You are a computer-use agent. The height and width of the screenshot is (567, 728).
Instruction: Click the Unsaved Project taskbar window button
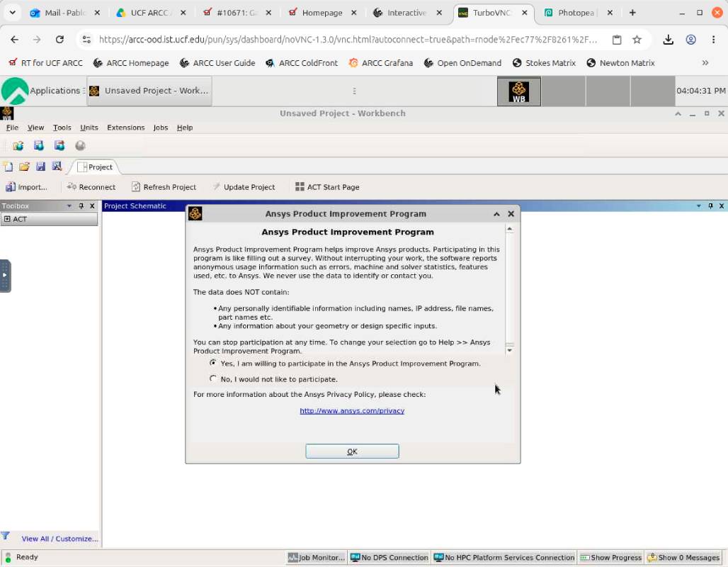tap(149, 91)
